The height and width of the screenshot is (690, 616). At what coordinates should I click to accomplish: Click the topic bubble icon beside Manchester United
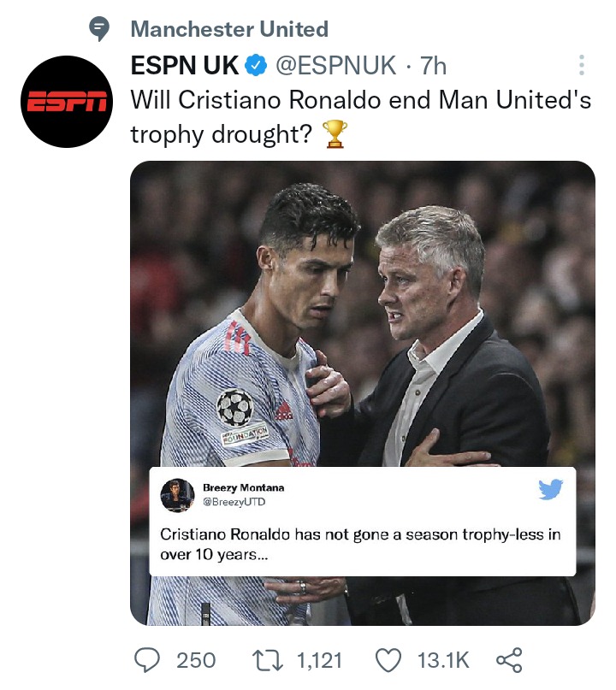click(99, 28)
